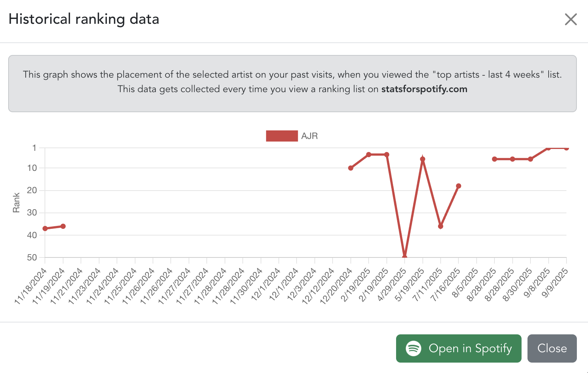Screen dimensions: 588x373
Task: Close the dialog with the X icon
Action: point(571,19)
